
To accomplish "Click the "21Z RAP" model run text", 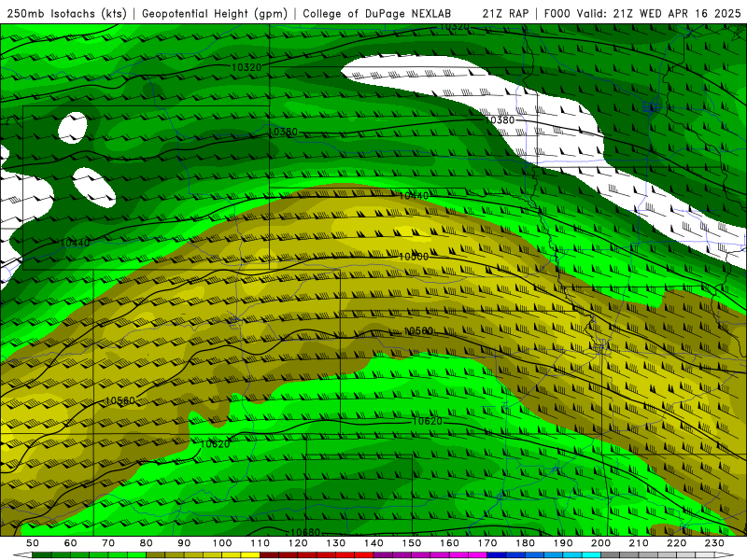I will [505, 13].
